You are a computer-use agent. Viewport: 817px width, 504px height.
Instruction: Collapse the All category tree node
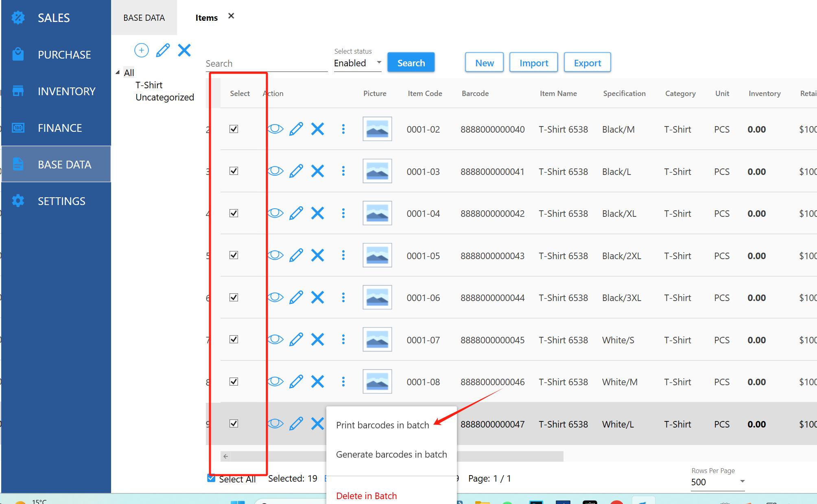tap(118, 72)
